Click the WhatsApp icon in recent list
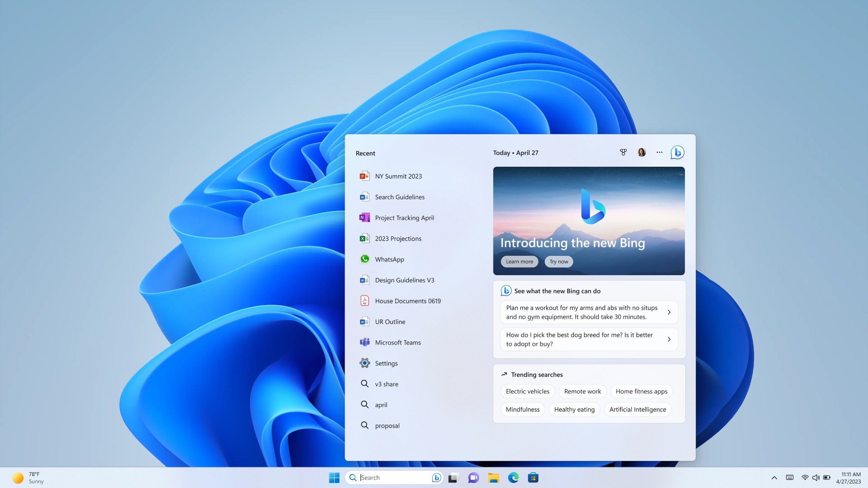868x488 pixels. pos(364,259)
